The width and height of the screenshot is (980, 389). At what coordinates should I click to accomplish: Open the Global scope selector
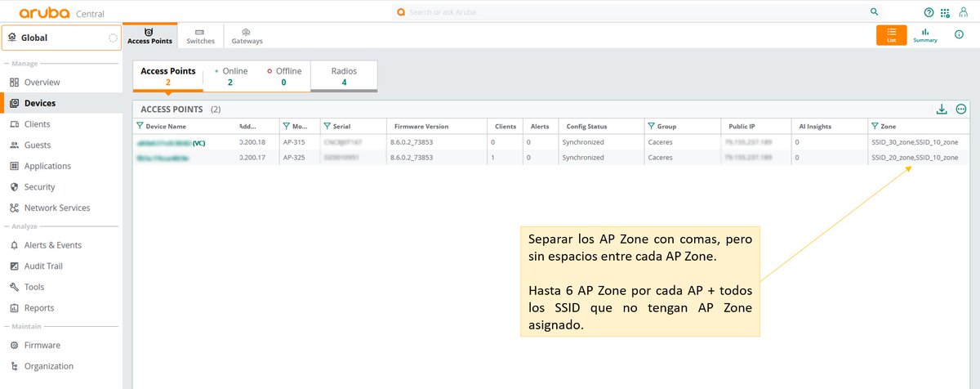pyautogui.click(x=61, y=38)
